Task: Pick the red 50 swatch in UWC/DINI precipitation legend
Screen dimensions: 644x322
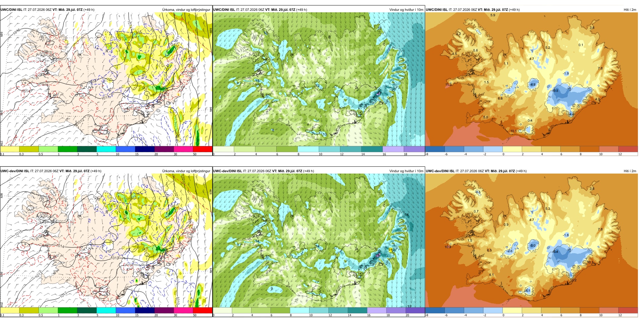Action: pos(202,149)
